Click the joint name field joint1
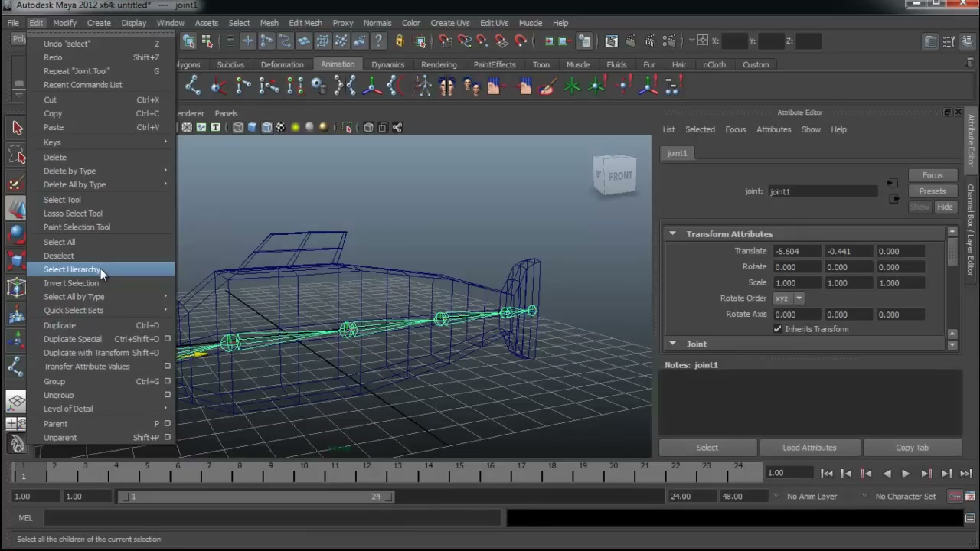980x551 pixels. [x=822, y=192]
